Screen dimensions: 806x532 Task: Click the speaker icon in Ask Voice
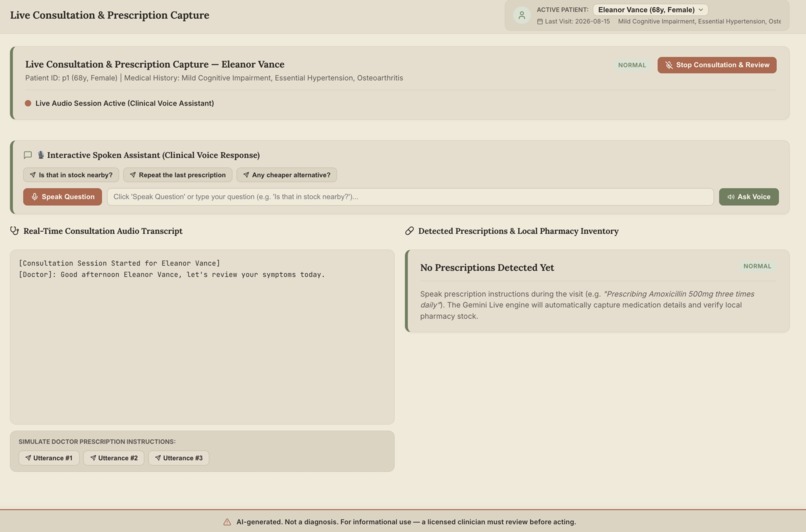click(x=730, y=197)
